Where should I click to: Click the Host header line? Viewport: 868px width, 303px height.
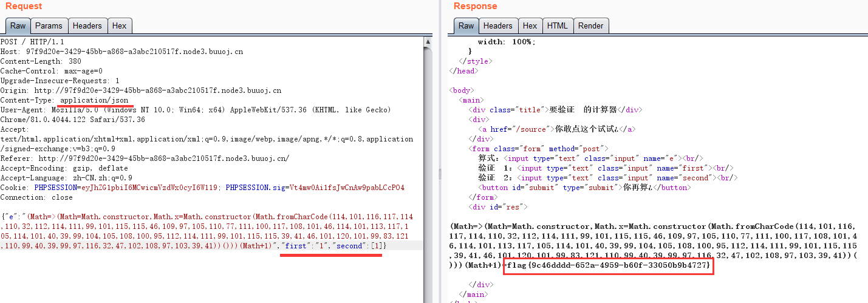coord(121,52)
